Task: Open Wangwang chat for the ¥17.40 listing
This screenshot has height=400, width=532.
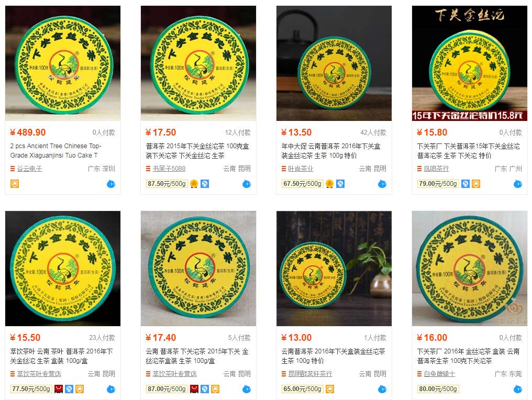Action: click(247, 390)
